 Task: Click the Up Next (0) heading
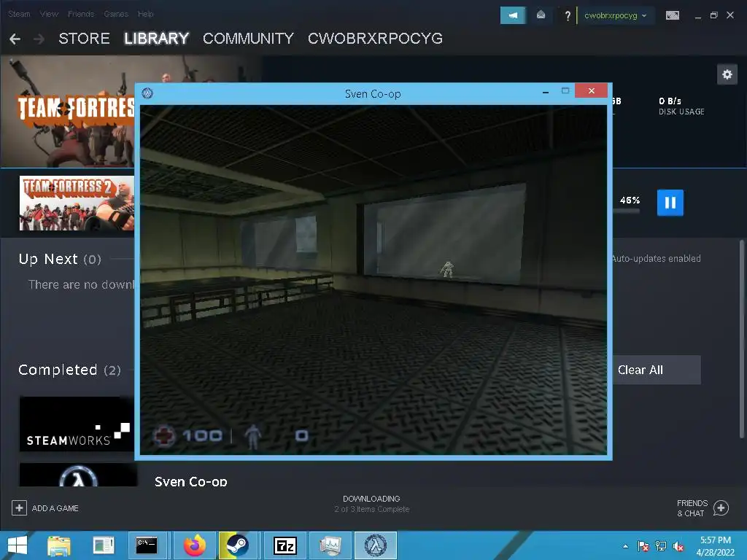pyautogui.click(x=60, y=259)
